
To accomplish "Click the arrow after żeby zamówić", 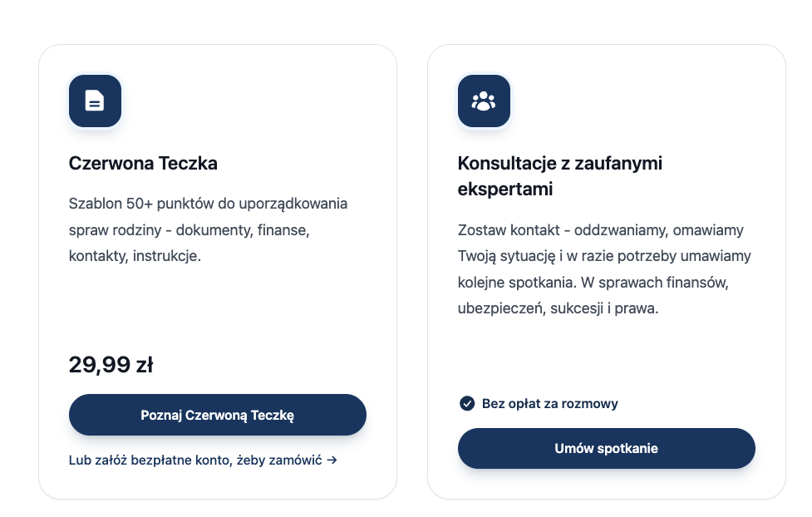I will pos(332,460).
